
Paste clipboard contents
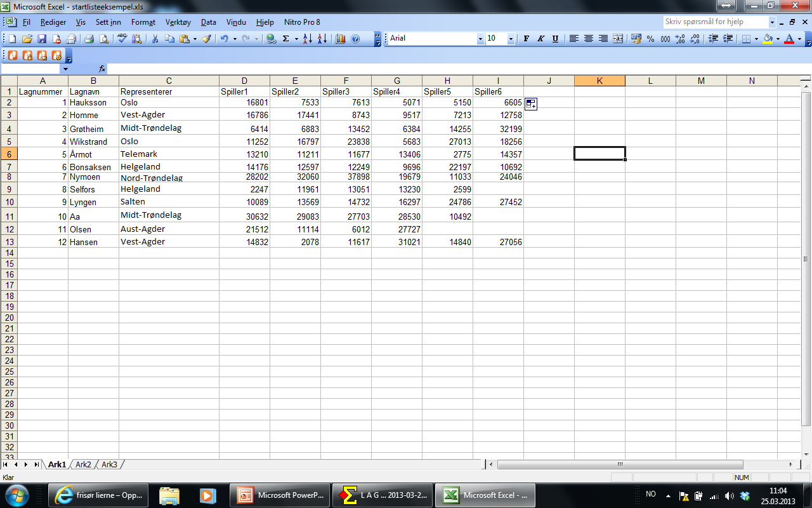[x=184, y=39]
